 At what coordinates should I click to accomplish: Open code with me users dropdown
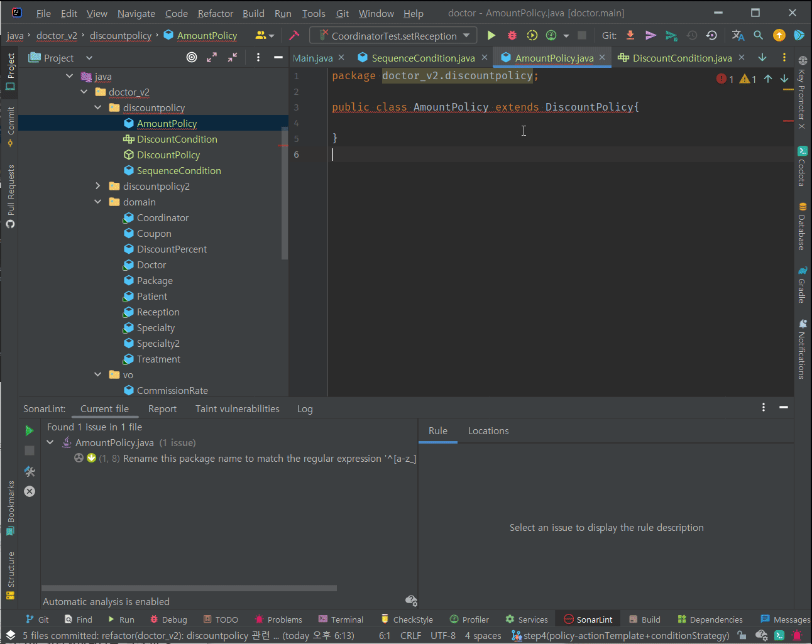click(265, 36)
